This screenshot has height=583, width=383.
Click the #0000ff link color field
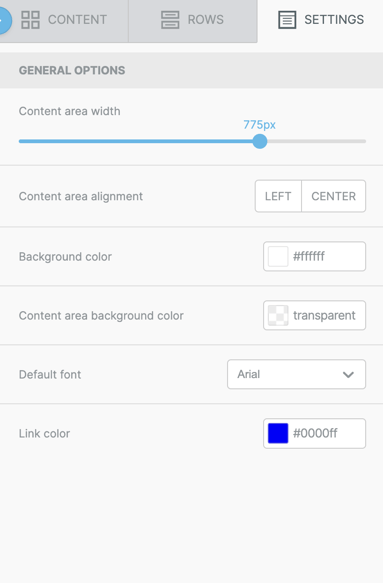point(315,433)
